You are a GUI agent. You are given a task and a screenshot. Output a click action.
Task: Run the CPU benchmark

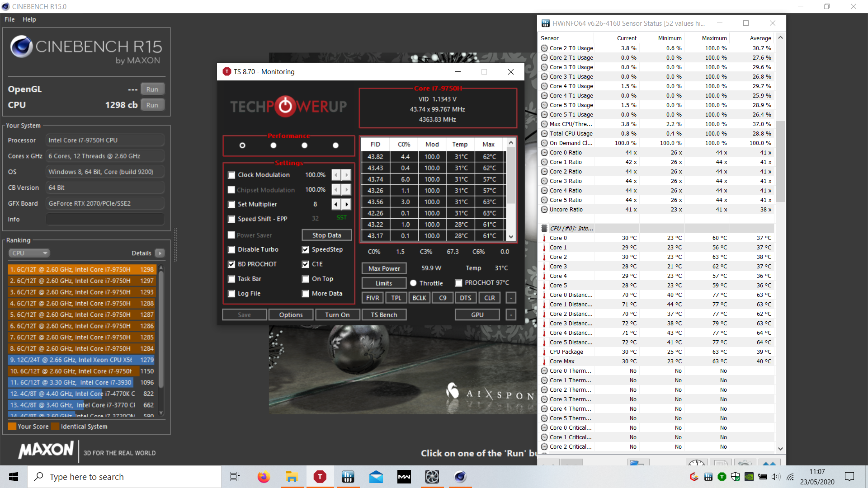click(152, 105)
